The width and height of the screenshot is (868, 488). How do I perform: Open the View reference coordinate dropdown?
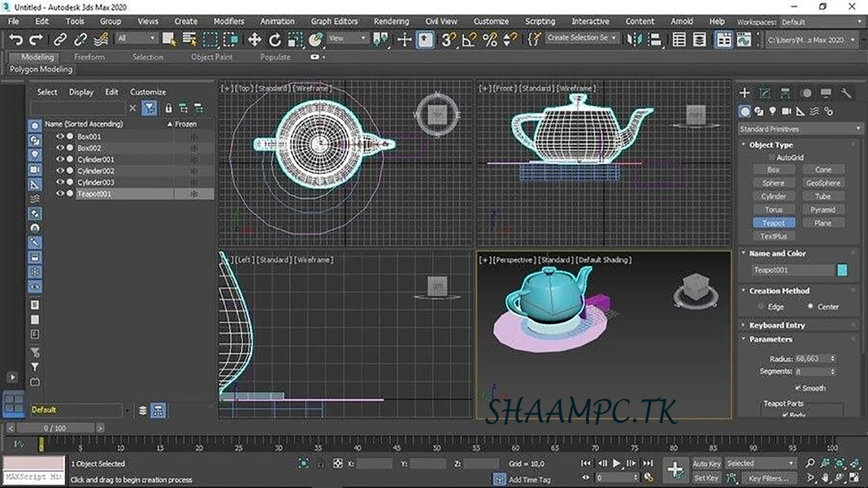coord(347,38)
